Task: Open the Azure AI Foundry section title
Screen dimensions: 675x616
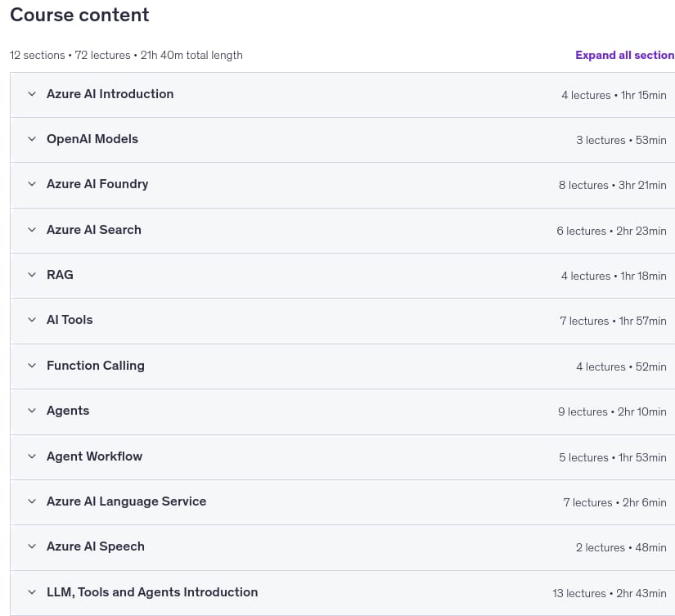Action: point(97,184)
